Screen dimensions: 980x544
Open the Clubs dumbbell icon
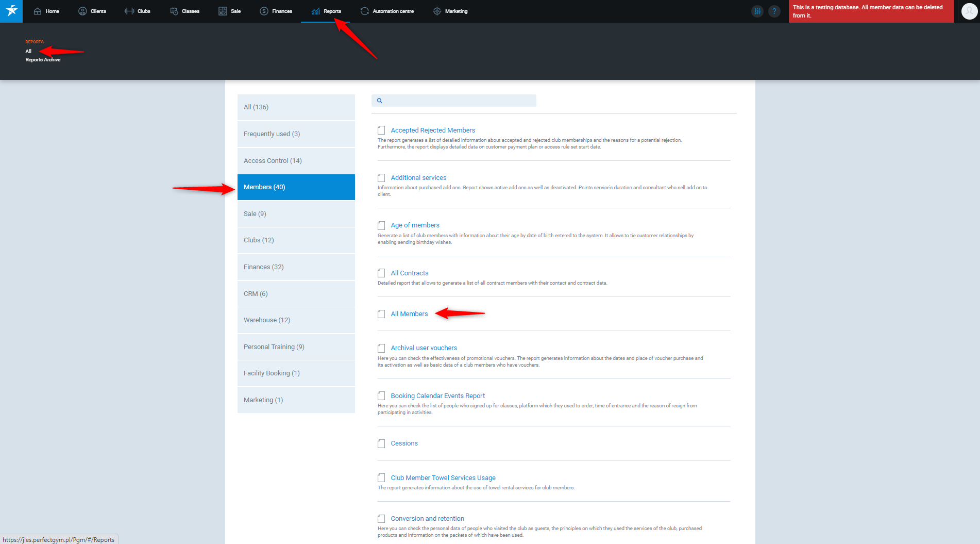[x=129, y=11]
